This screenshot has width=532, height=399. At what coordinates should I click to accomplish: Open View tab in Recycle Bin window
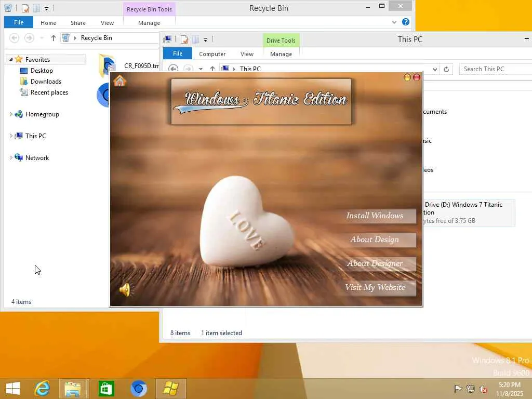(x=107, y=23)
